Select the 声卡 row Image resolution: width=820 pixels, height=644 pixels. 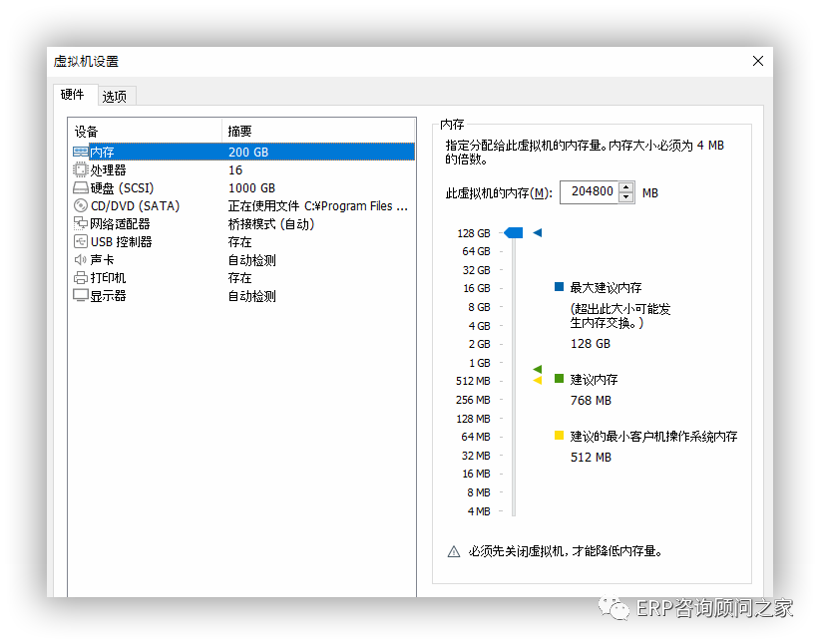(x=243, y=260)
